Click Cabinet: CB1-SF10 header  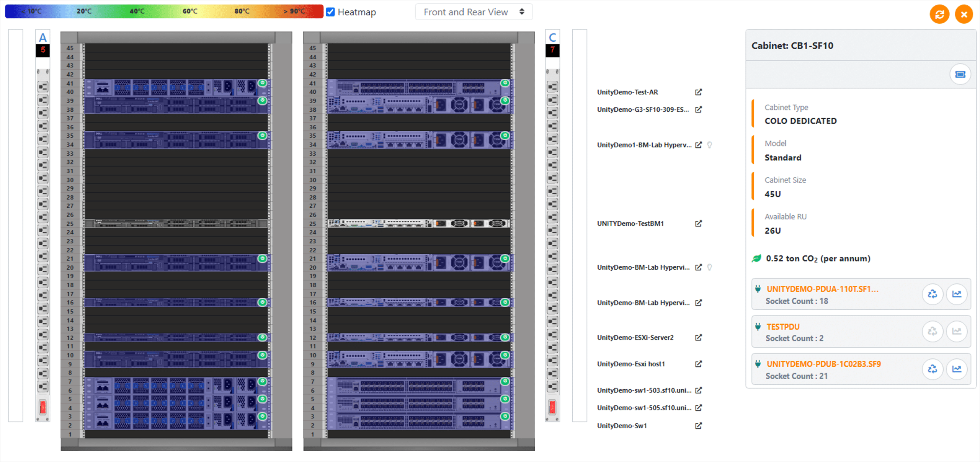pyautogui.click(x=792, y=46)
